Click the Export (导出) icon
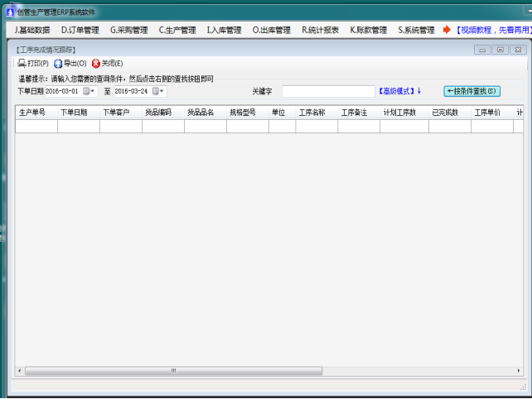The height and width of the screenshot is (399, 532). pos(58,64)
